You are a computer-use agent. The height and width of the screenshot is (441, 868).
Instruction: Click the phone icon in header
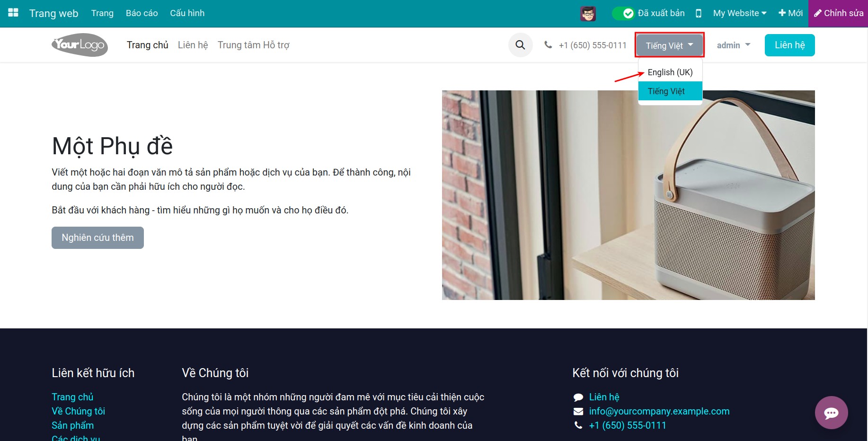pyautogui.click(x=548, y=45)
